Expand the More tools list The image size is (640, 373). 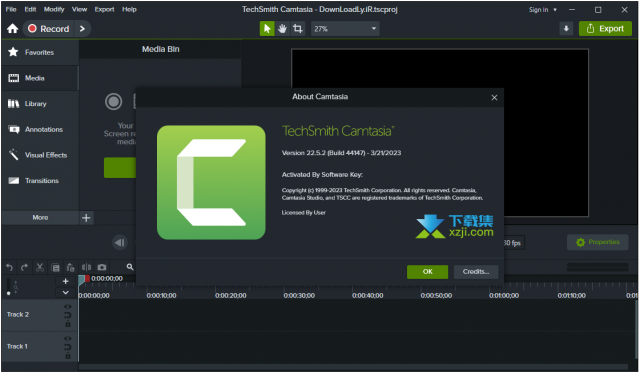pos(40,218)
